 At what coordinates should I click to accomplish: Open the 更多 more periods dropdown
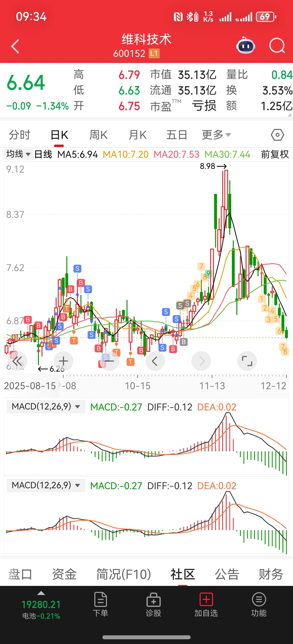(x=216, y=135)
